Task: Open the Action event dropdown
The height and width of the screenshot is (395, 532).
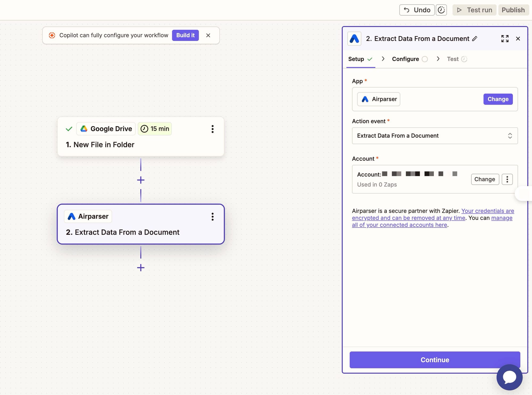Action: 435,136
